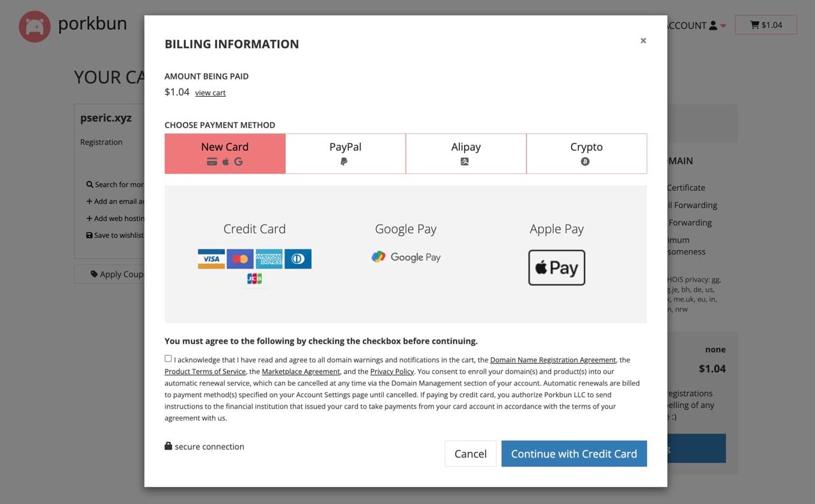This screenshot has height=504, width=815.
Task: Click Apply Coupon button on cart page
Action: pos(110,274)
